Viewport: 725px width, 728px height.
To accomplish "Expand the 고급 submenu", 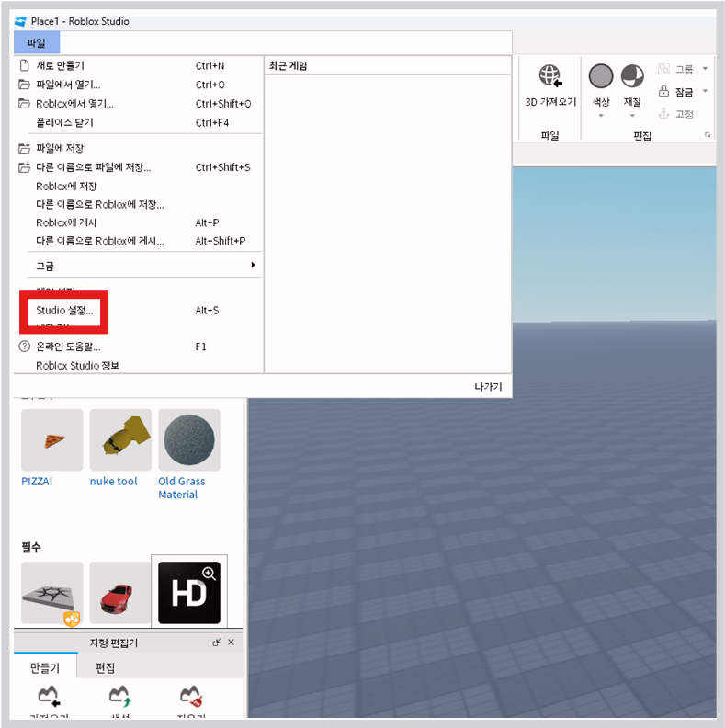I will coord(138,266).
